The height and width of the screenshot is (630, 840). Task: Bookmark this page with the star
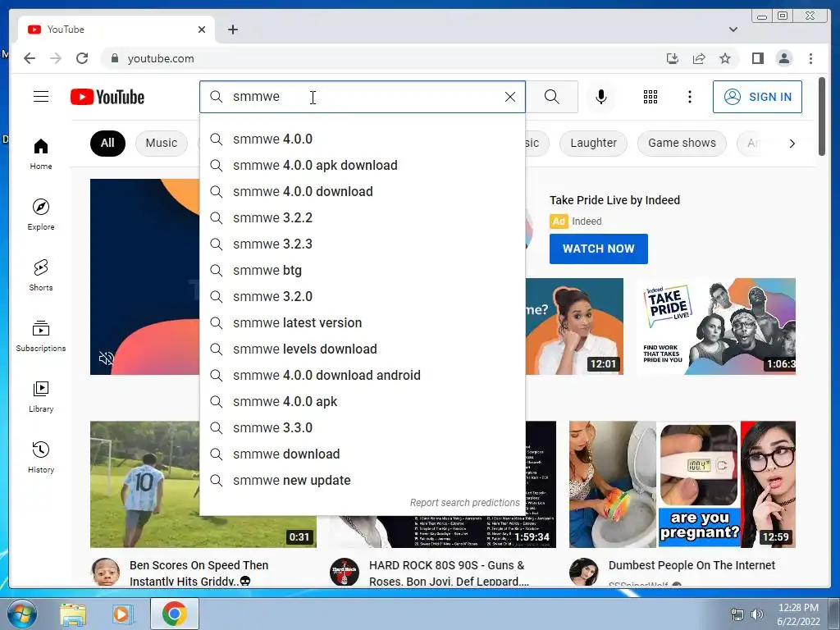tap(725, 58)
